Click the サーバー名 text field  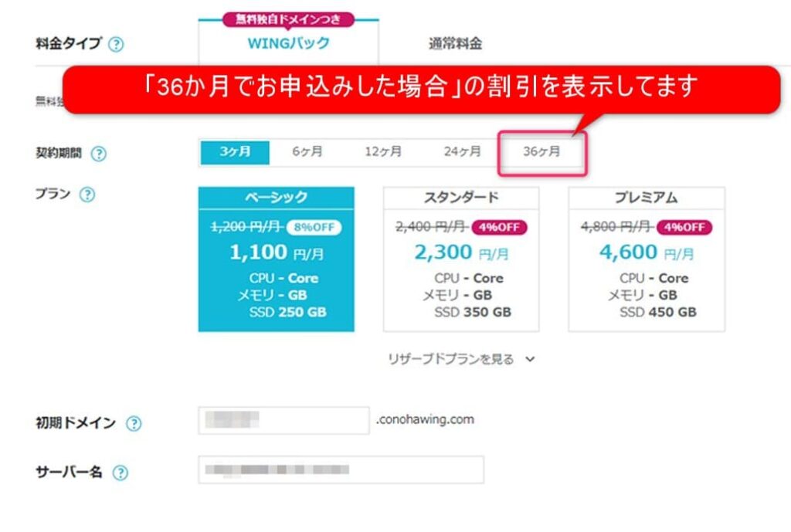coord(341,469)
